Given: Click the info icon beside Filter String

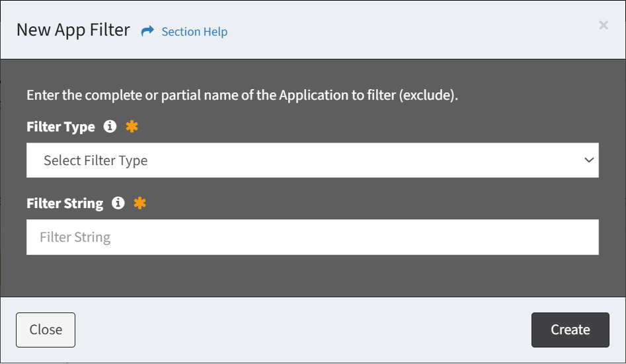Looking at the screenshot, I should (x=118, y=203).
